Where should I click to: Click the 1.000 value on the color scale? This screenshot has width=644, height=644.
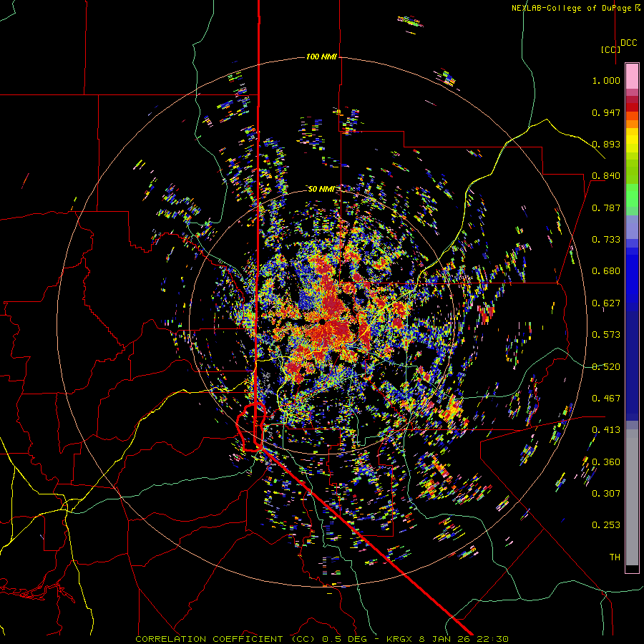click(x=606, y=80)
